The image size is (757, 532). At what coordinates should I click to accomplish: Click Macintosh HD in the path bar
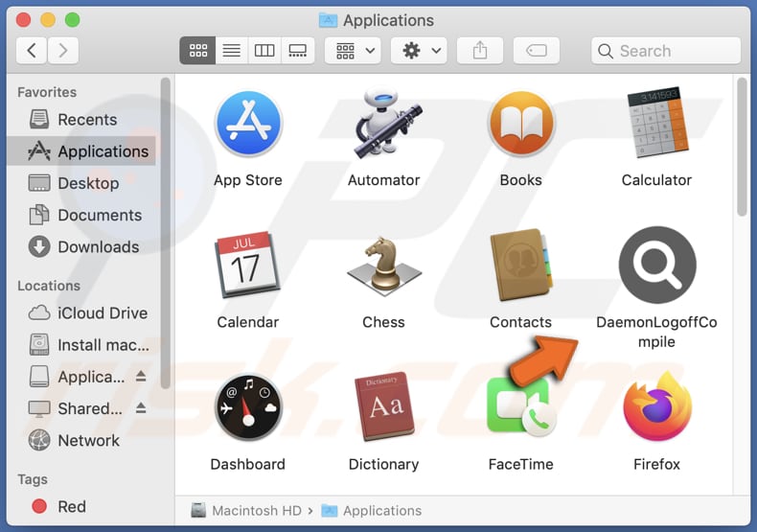[x=246, y=510]
